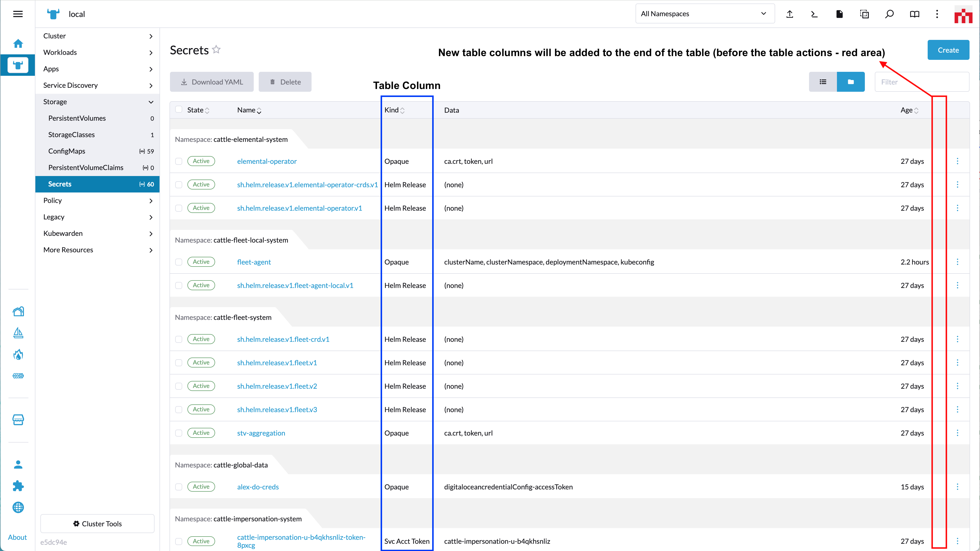The image size is (980, 551).
Task: Open the flame icon app in sidebar
Action: coord(18,355)
